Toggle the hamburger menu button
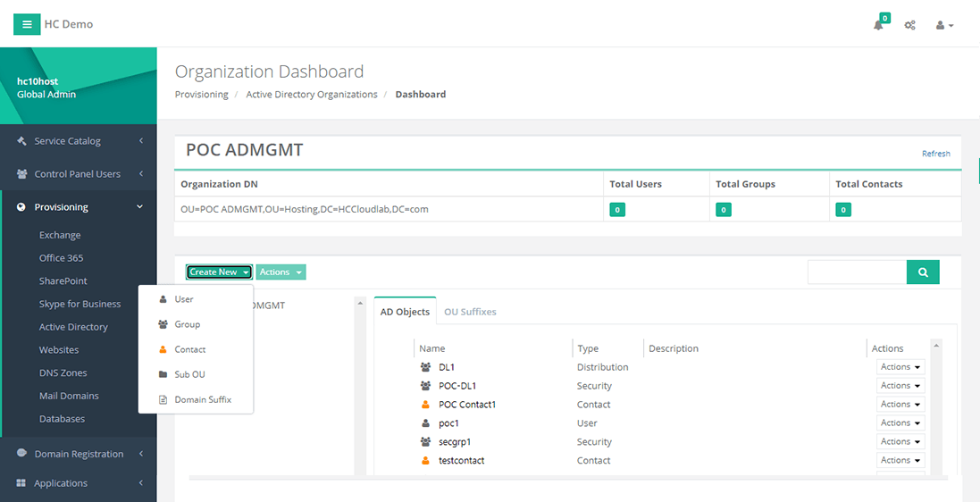 pos(27,24)
